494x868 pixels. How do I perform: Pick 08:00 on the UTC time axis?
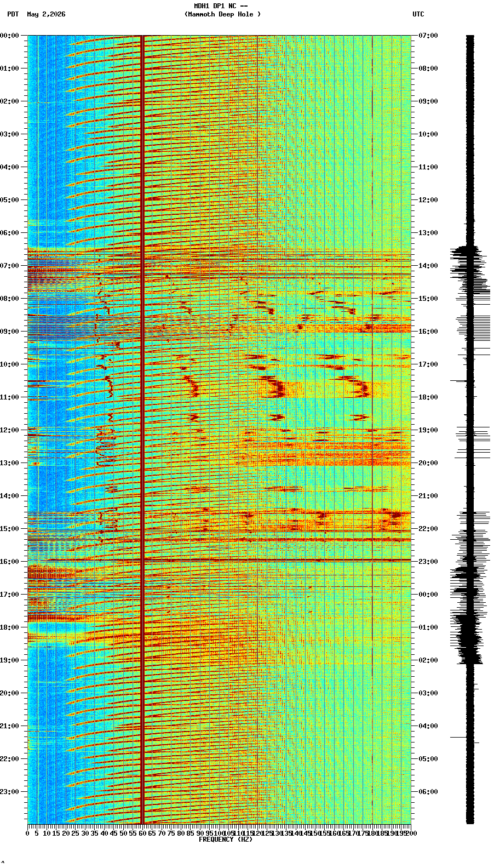pos(428,68)
